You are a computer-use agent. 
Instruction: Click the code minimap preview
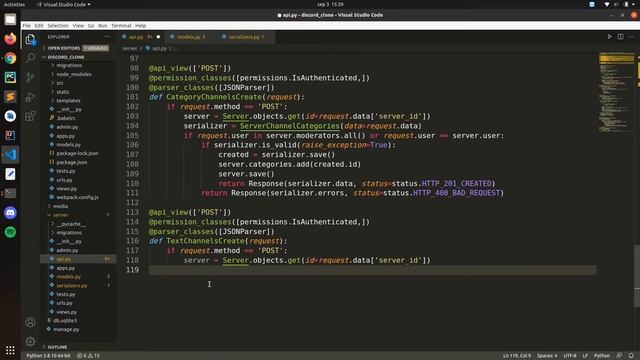coord(616,94)
